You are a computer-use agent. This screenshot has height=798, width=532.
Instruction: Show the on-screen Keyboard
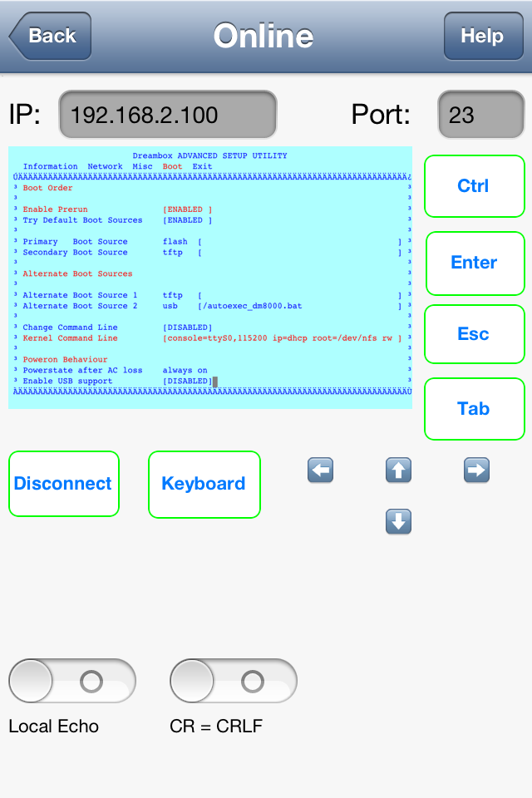pos(204,484)
